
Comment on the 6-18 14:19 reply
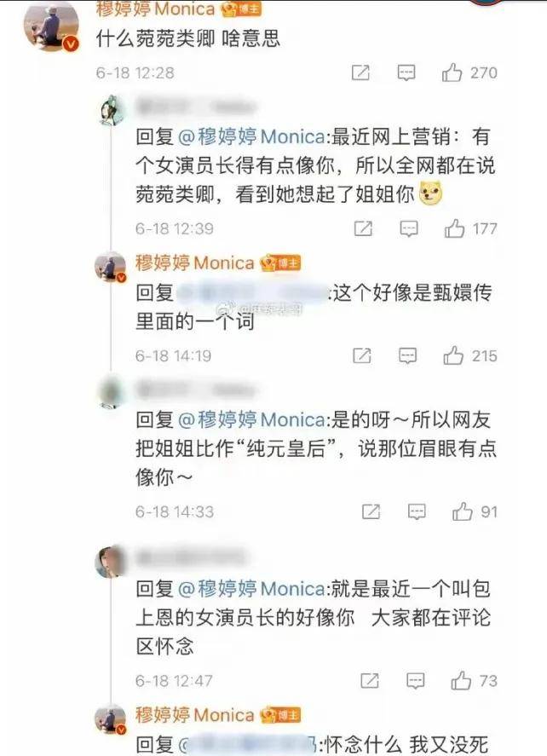(408, 355)
